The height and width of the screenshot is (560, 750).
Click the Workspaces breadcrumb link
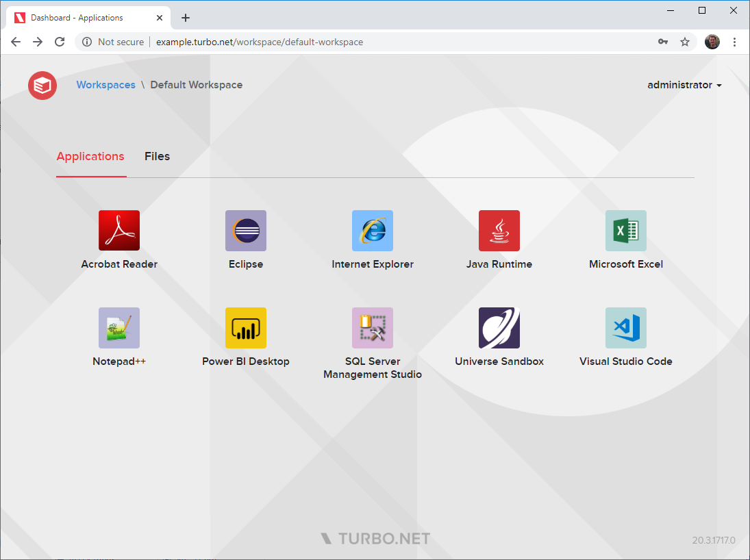point(105,85)
